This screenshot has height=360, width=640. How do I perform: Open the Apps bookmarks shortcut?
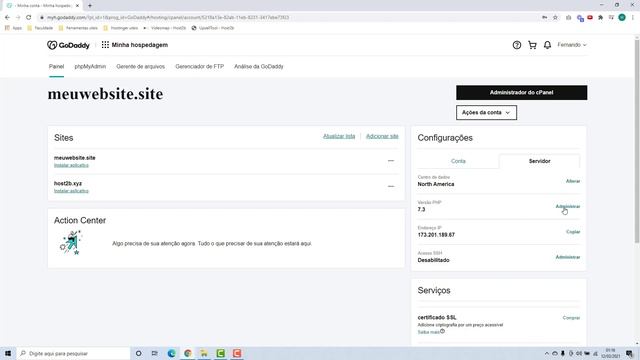(x=13, y=28)
